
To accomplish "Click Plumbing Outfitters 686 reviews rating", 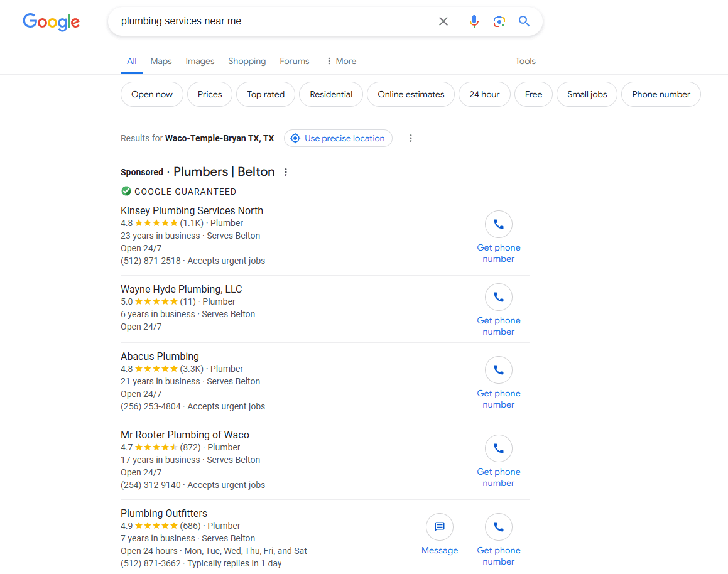I will pyautogui.click(x=161, y=526).
